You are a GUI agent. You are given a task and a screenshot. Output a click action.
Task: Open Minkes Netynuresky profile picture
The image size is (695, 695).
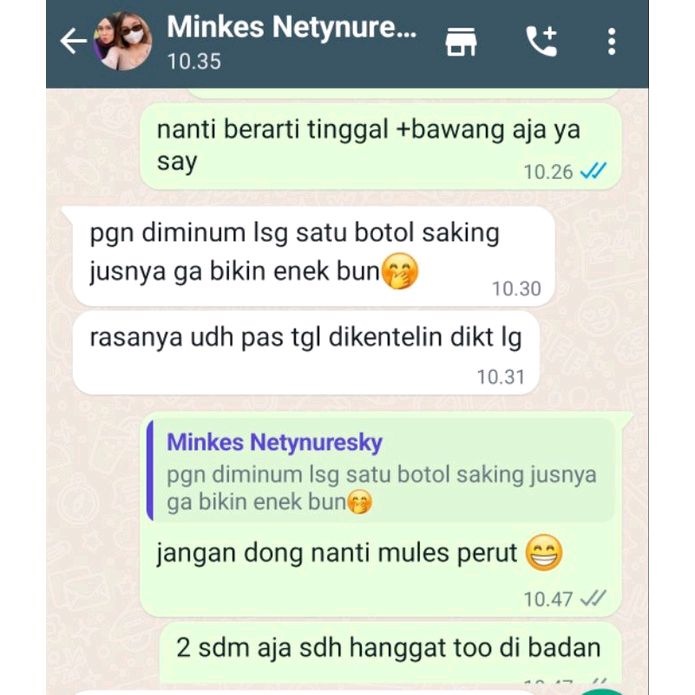(x=123, y=41)
